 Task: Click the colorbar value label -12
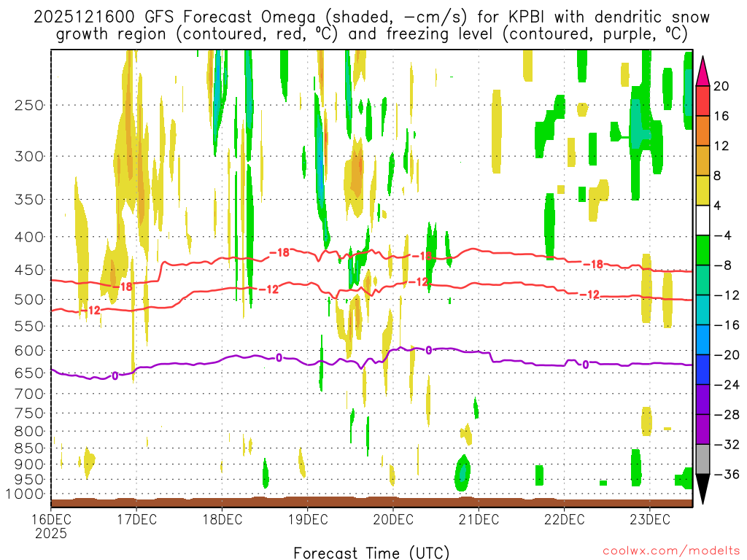coord(727,295)
